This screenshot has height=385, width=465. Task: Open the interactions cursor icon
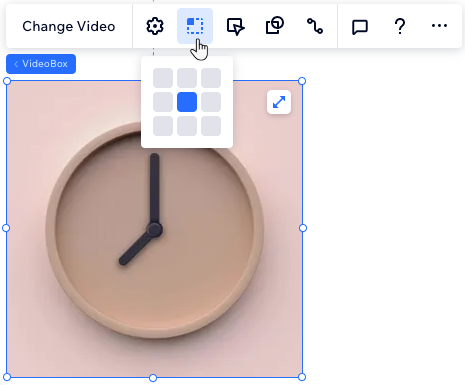235,26
